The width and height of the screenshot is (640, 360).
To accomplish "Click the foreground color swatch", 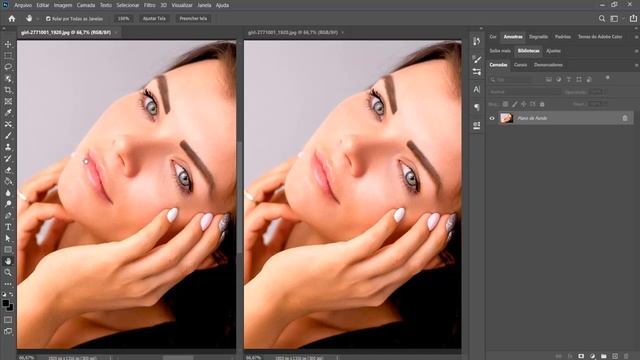I will pos(5,303).
